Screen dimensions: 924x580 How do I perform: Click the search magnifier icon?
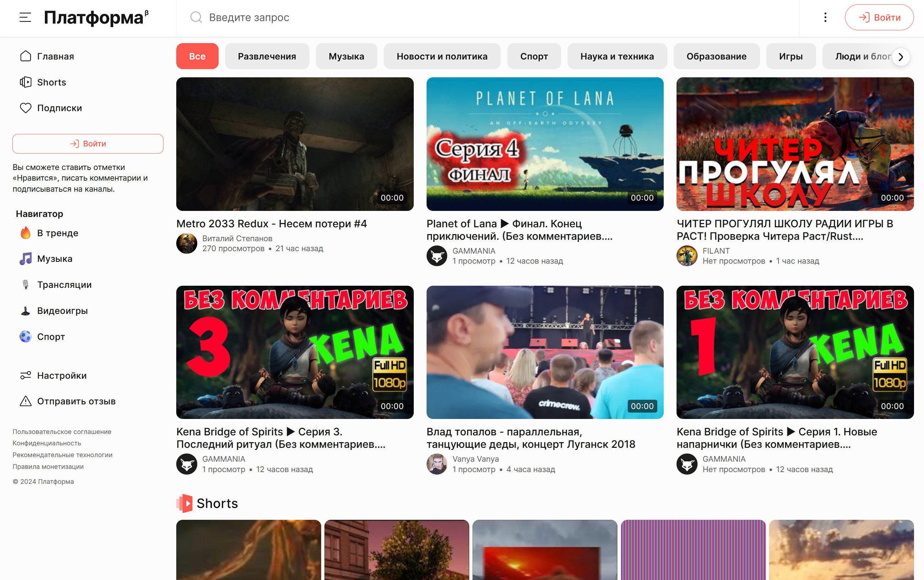(196, 17)
